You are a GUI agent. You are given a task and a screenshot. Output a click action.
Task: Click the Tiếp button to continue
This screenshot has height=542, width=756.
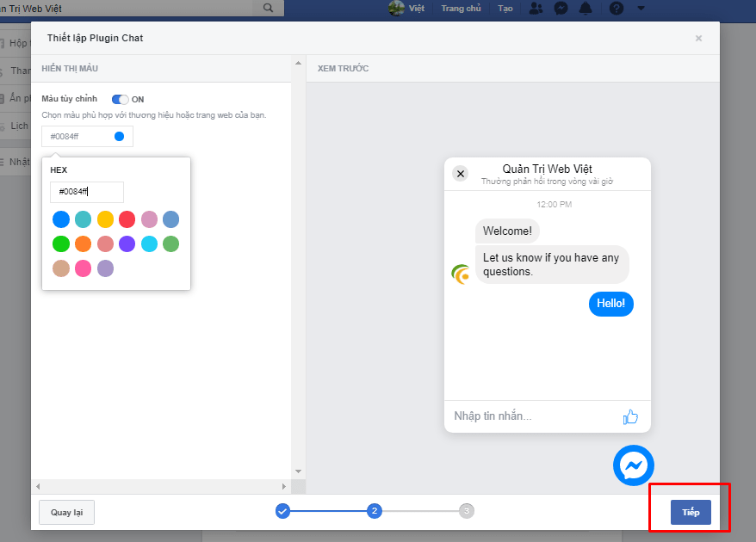(691, 512)
